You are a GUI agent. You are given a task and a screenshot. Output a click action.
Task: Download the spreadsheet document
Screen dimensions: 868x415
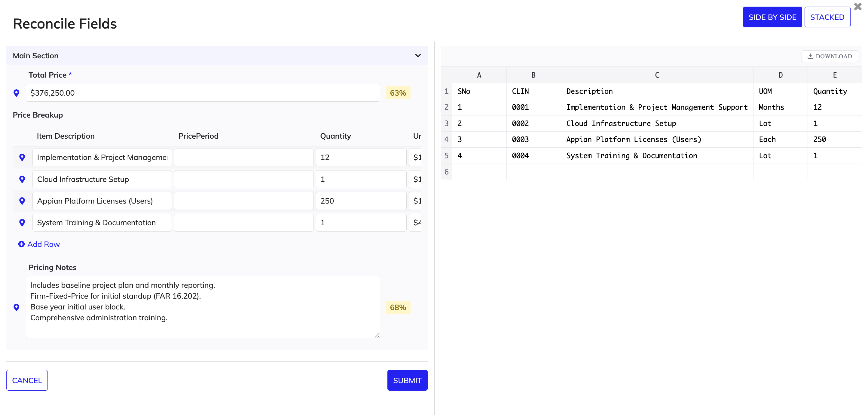830,56
